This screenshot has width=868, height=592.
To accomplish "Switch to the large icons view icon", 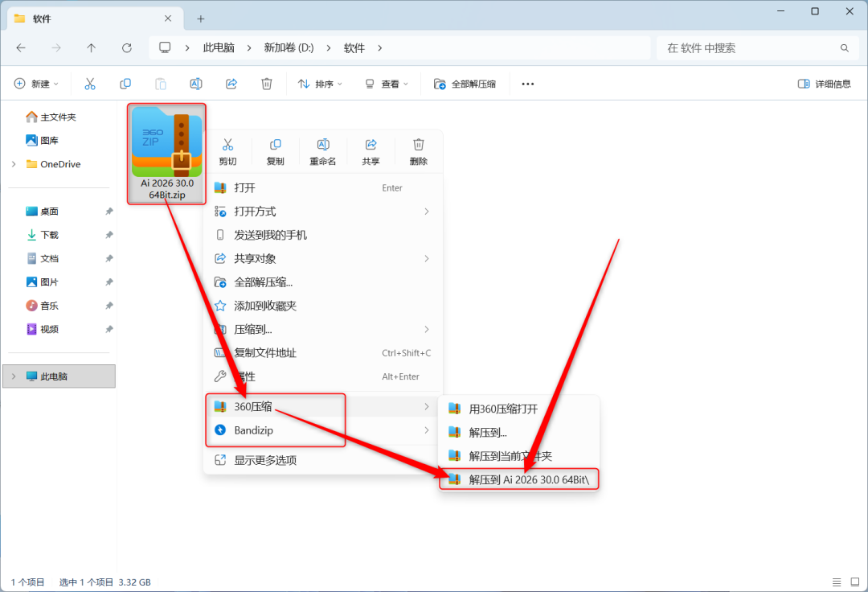I will tap(855, 582).
